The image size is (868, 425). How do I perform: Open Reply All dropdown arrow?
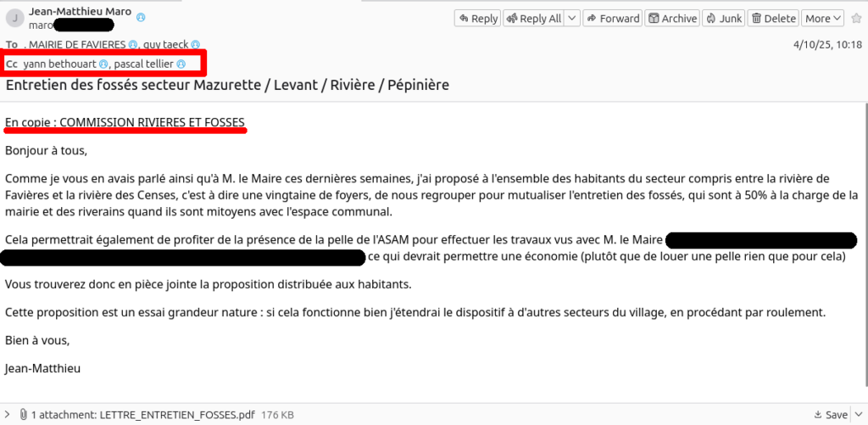point(572,19)
